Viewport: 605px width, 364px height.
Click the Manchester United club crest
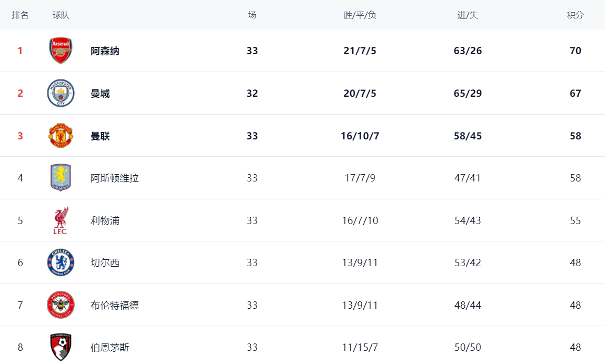61,136
